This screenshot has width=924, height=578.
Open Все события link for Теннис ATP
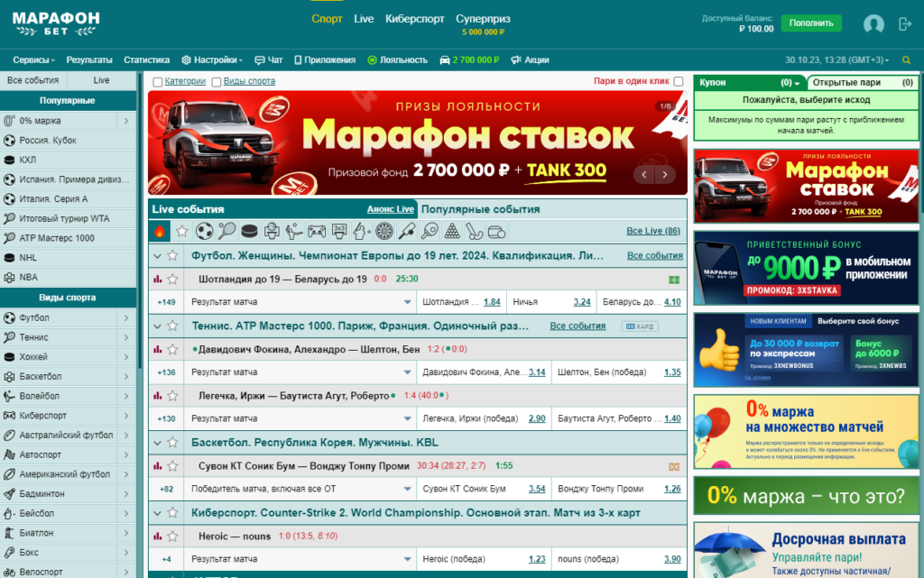pos(577,326)
